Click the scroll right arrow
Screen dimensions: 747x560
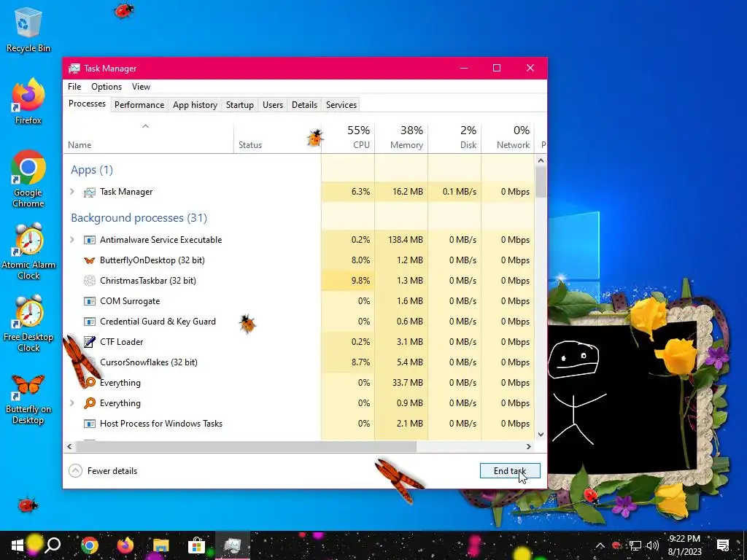(528, 447)
